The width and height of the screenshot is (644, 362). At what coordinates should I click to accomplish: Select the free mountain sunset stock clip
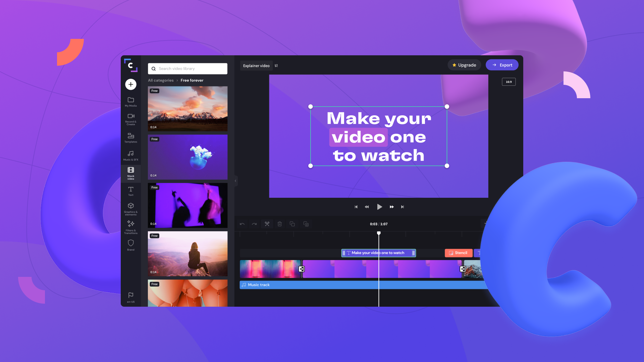(187, 109)
